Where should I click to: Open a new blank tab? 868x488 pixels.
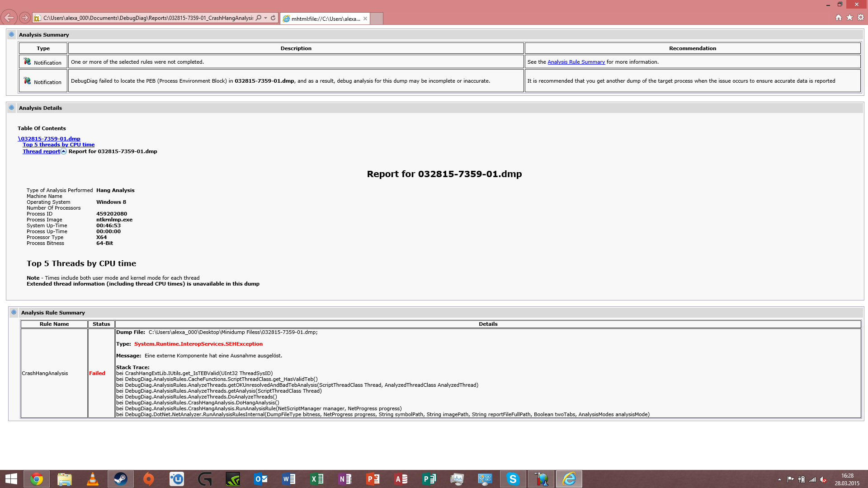coord(377,19)
